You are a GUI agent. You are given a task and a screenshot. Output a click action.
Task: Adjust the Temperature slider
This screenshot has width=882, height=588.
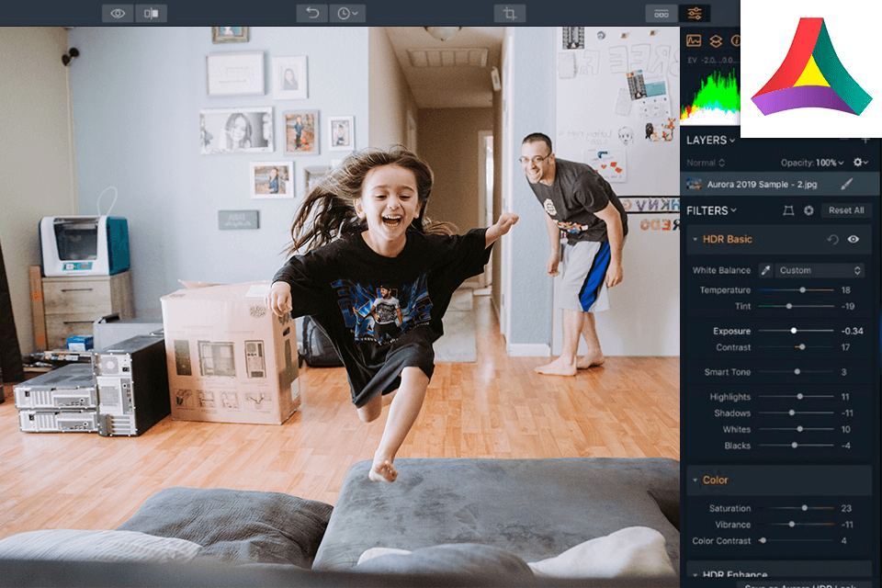796,289
